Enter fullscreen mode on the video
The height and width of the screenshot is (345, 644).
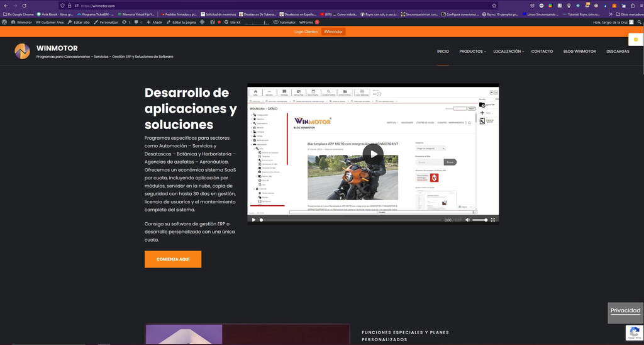click(x=492, y=220)
